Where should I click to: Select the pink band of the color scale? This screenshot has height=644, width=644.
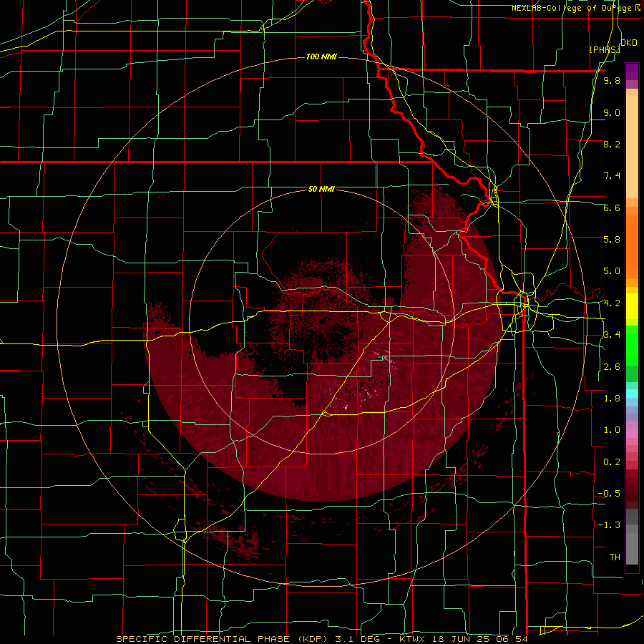tap(632, 434)
